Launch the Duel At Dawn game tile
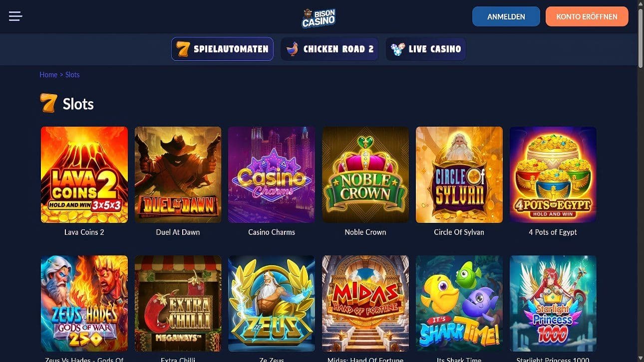644x362 pixels. click(178, 175)
